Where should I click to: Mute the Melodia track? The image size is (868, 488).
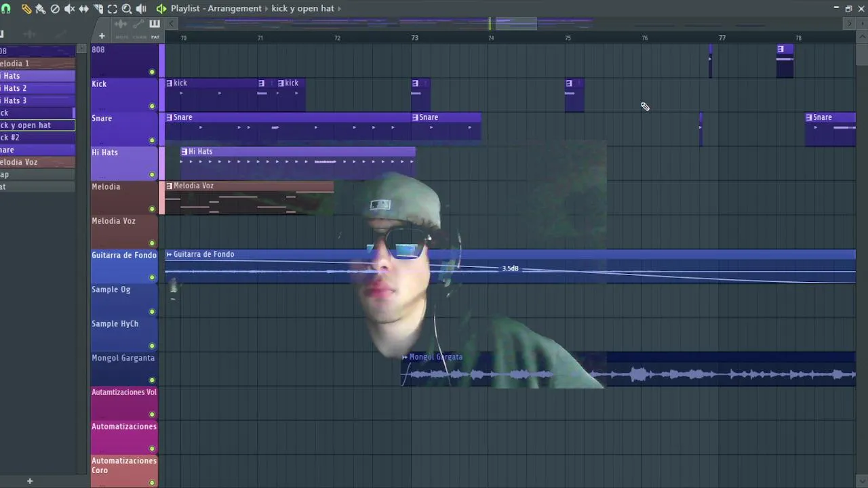(152, 209)
